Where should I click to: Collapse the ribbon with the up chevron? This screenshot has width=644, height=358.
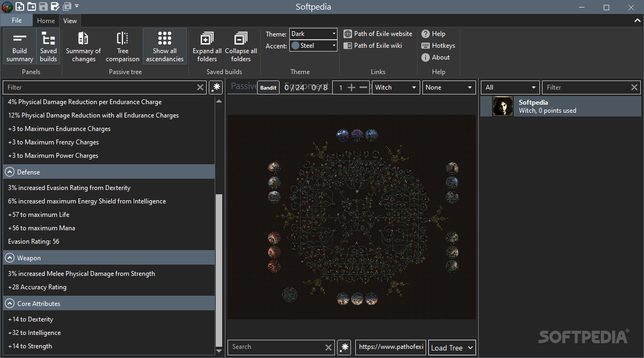tap(637, 20)
